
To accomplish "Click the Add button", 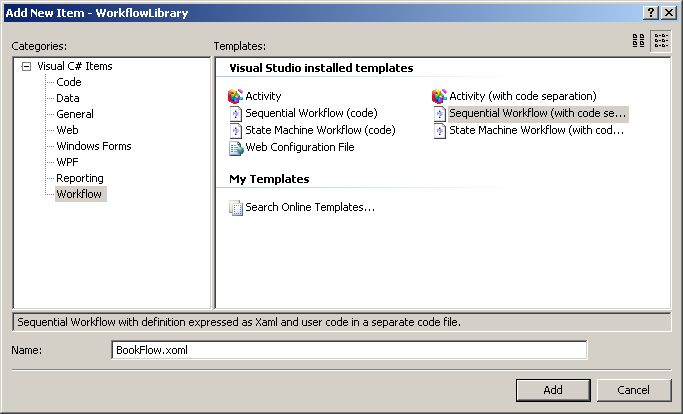I will 553,390.
